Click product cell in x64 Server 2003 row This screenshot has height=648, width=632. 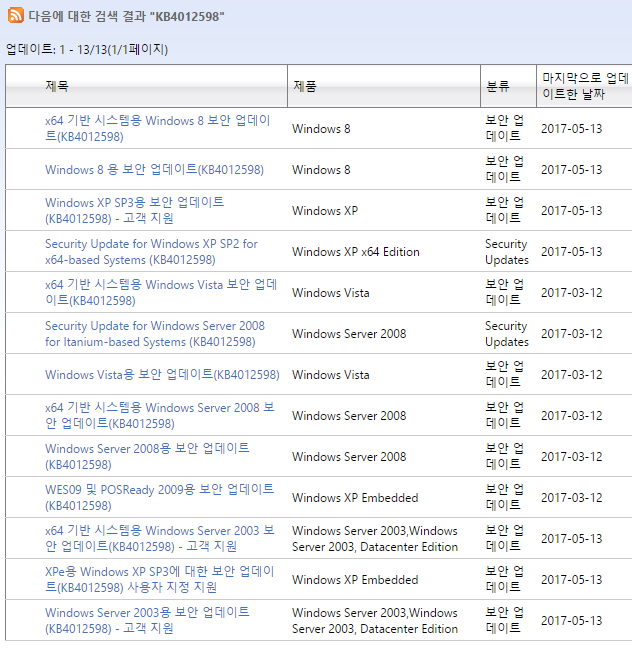pyautogui.click(x=375, y=538)
